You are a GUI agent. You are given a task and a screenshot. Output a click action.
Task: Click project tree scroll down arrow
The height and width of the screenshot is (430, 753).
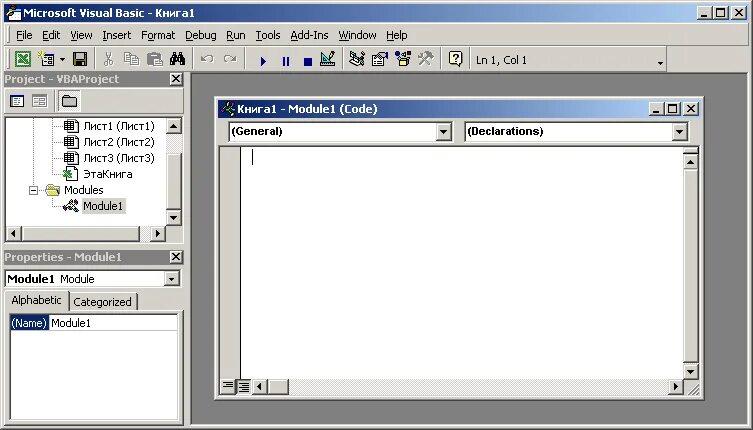[x=174, y=218]
